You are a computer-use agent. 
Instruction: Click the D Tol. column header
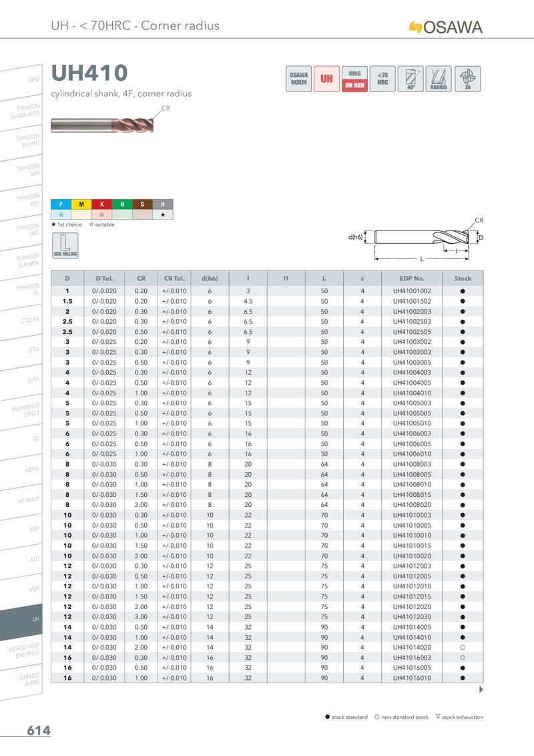104,278
